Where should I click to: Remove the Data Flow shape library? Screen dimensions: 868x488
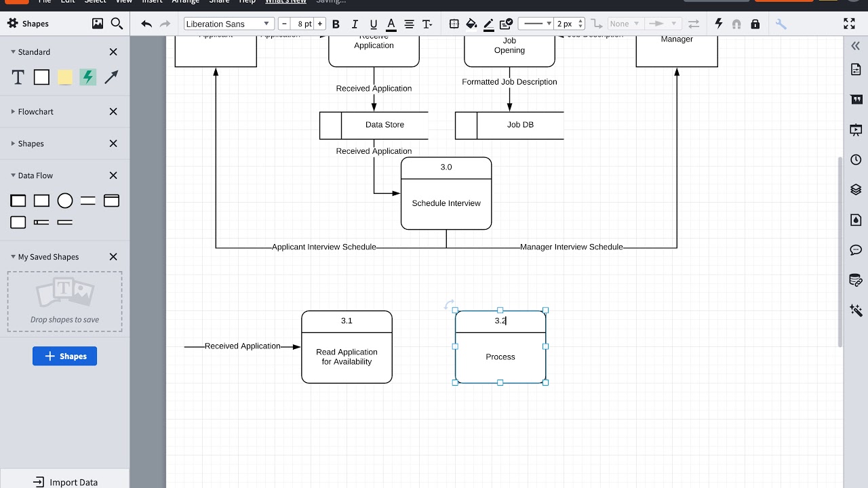click(x=113, y=175)
